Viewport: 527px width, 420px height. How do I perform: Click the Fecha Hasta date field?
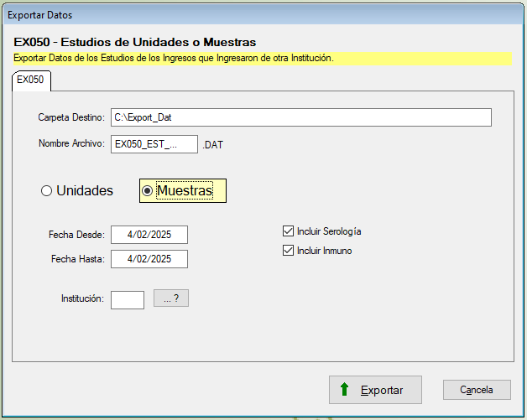pyautogui.click(x=149, y=259)
